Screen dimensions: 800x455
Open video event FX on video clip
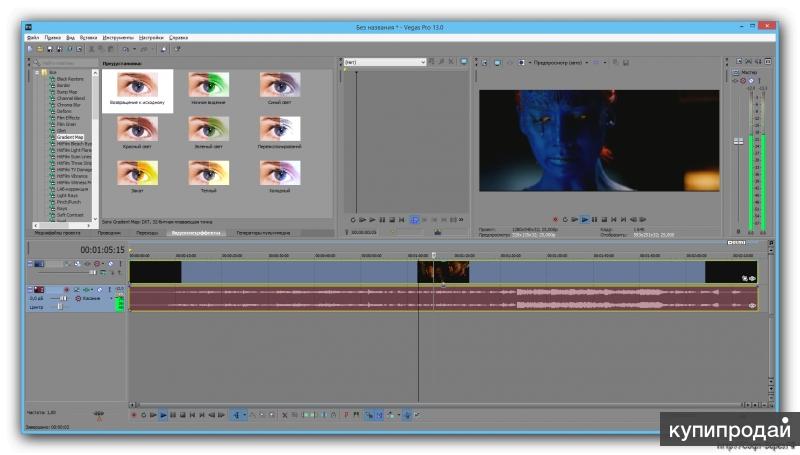753,278
